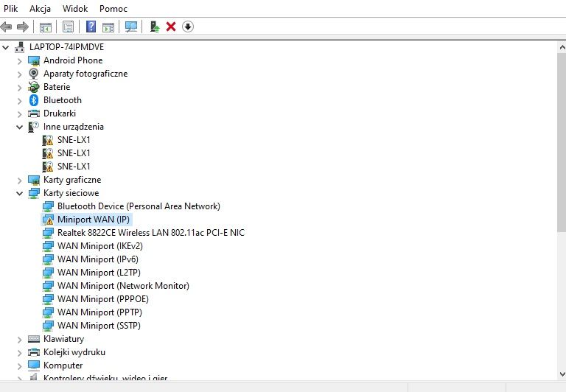Expand the Aparaty fotograficzne category
Screen dimensions: 566x392
pos(19,74)
